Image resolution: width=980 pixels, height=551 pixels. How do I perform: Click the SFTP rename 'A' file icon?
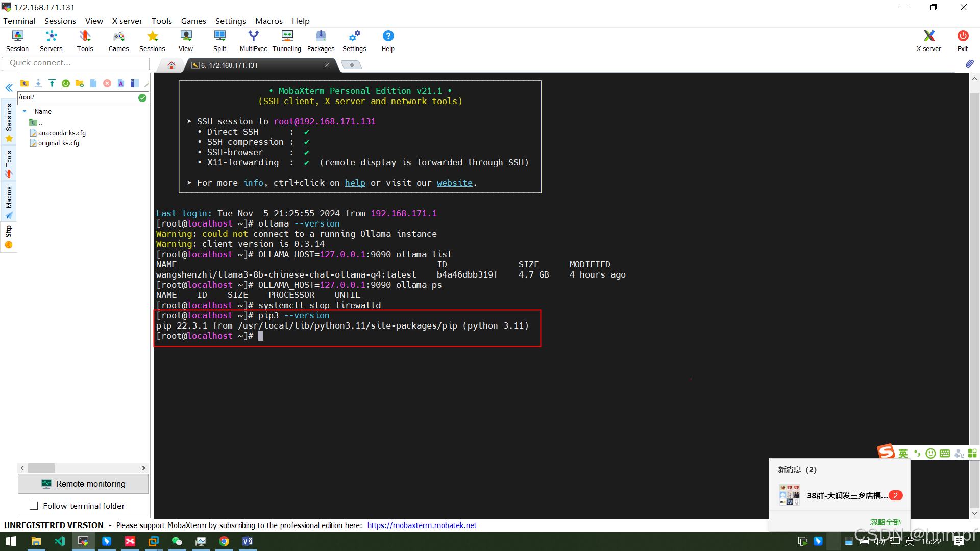tap(121, 83)
